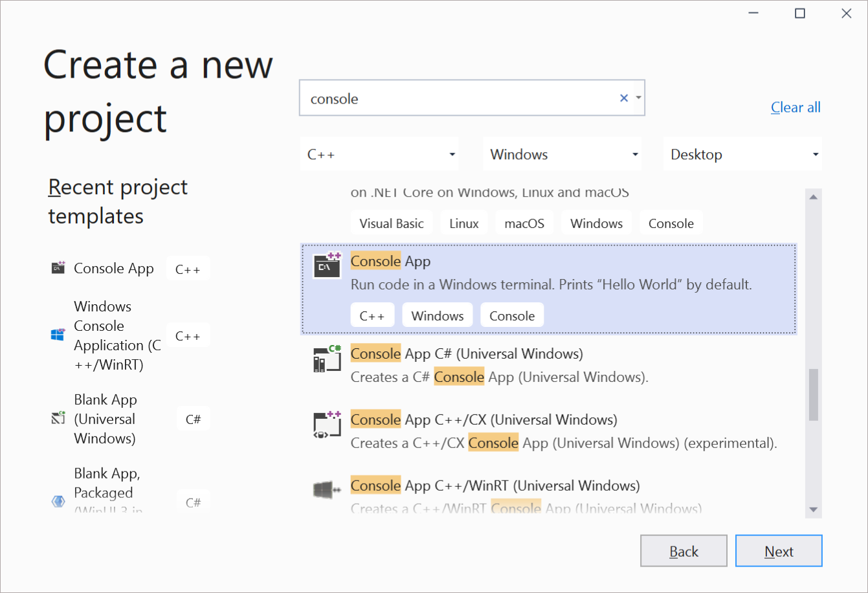The width and height of the screenshot is (868, 593).
Task: Click the Windows tag under Console App
Action: click(x=437, y=315)
